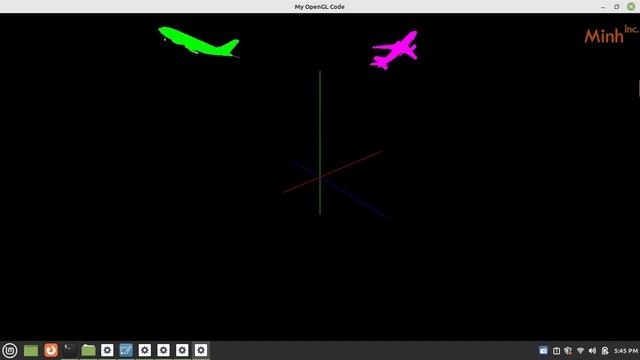Open the update manager shield icon
This screenshot has height=360, width=640.
[x=568, y=351]
